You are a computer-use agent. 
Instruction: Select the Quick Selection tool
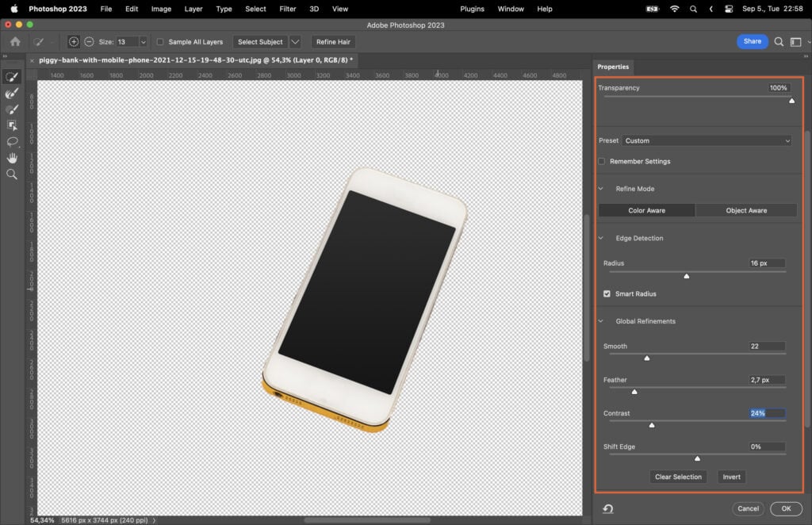coord(11,76)
